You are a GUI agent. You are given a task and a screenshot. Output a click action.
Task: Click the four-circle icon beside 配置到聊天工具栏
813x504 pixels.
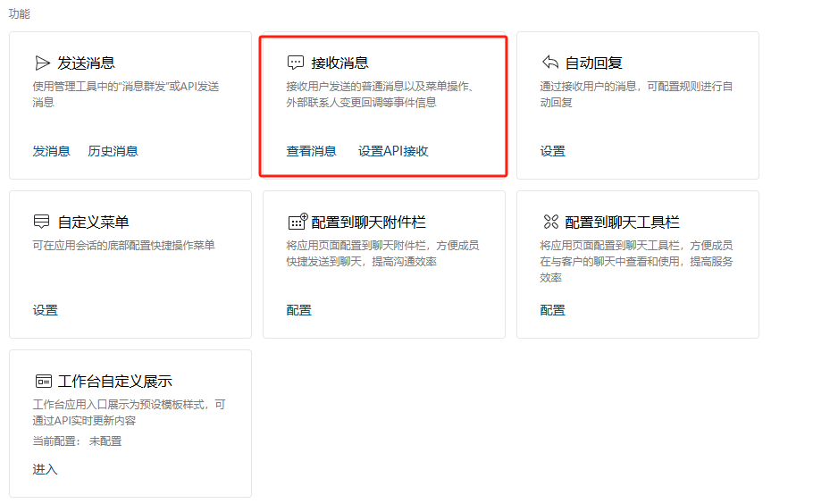550,222
